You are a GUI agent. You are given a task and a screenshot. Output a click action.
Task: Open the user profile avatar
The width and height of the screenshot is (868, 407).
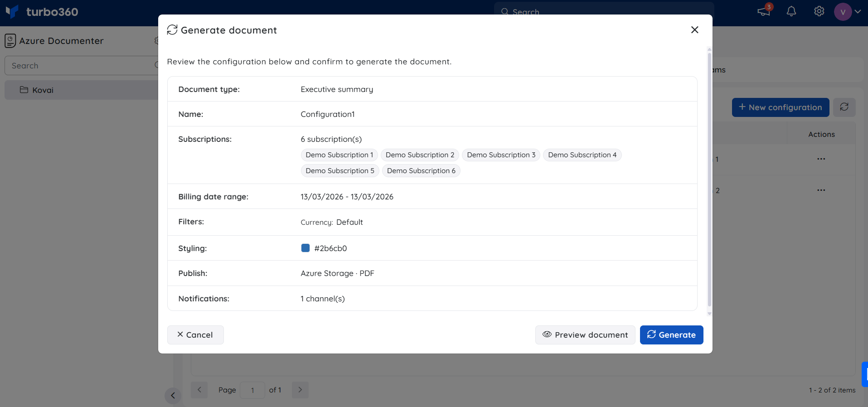pos(843,12)
